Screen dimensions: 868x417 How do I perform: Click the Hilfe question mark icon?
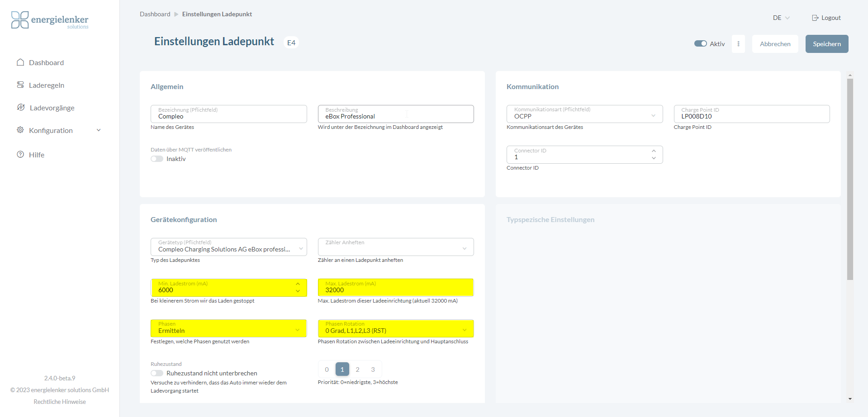tap(20, 155)
